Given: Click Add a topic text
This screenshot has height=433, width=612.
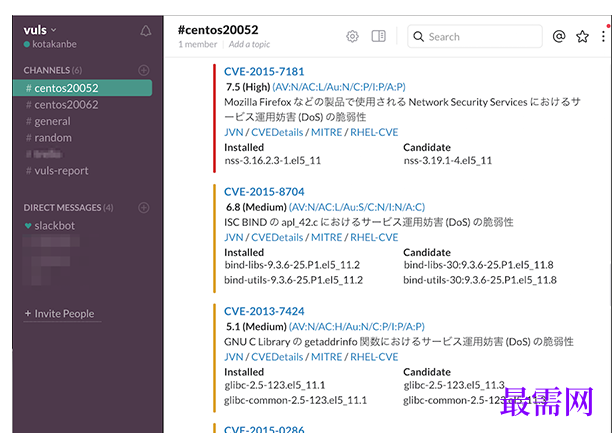Looking at the screenshot, I should click(x=249, y=44).
